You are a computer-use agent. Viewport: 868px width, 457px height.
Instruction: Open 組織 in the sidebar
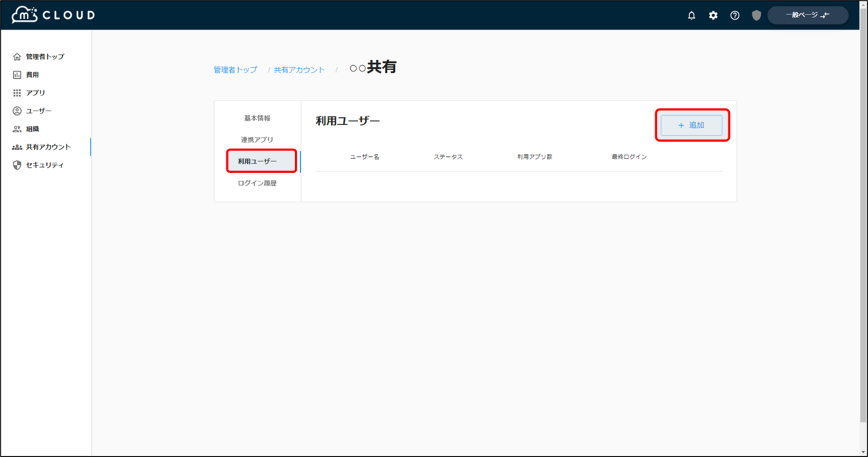(x=33, y=129)
